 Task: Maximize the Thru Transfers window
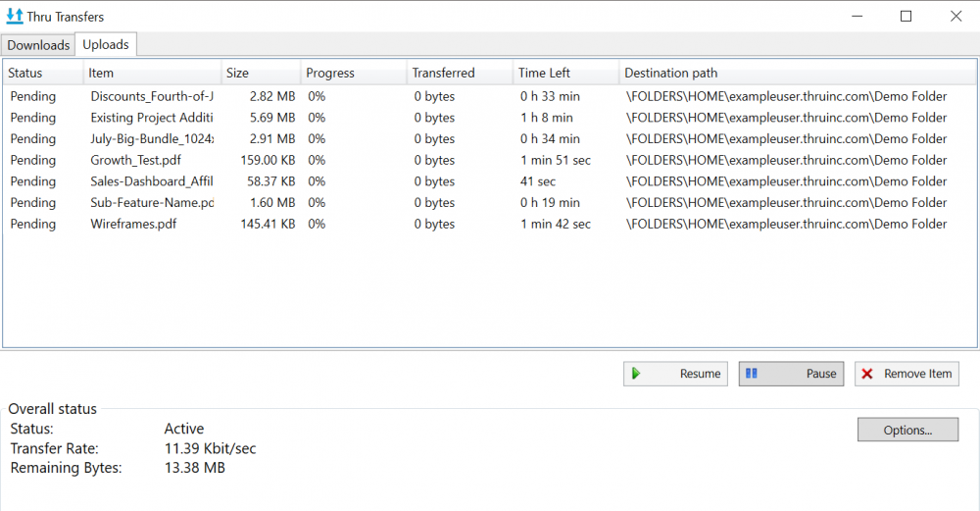pyautogui.click(x=906, y=17)
